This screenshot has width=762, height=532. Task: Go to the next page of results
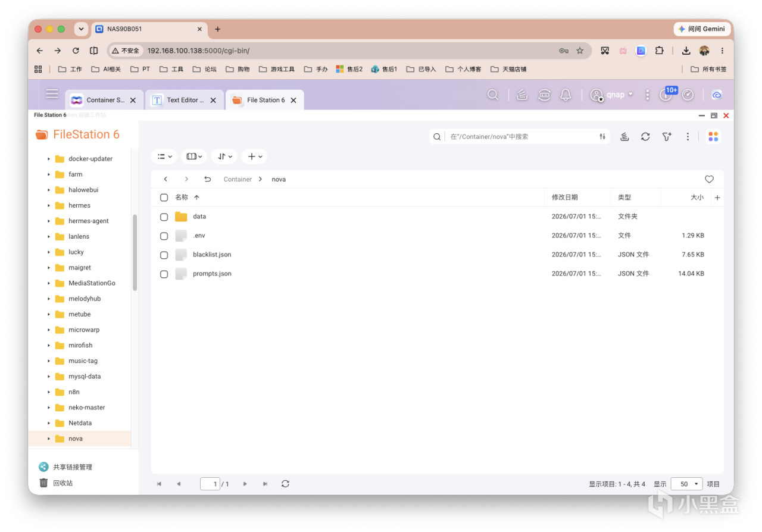click(x=245, y=484)
